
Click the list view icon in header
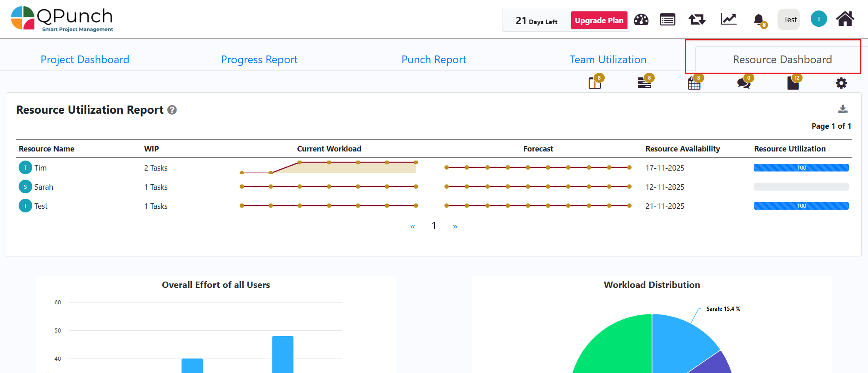(x=667, y=20)
